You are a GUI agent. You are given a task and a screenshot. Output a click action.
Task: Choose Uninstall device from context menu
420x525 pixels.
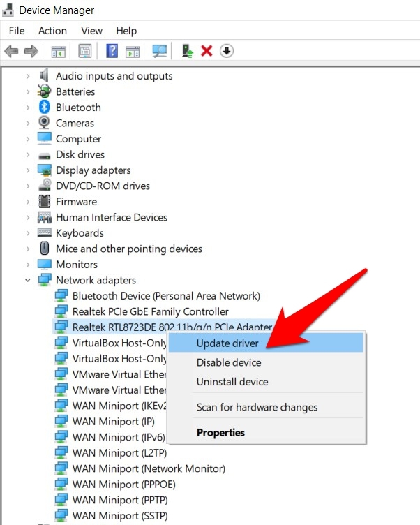266,382
